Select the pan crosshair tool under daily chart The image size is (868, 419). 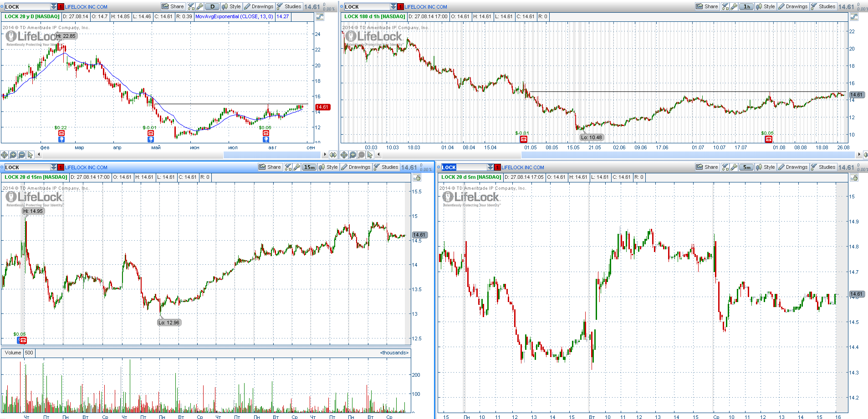(5, 155)
